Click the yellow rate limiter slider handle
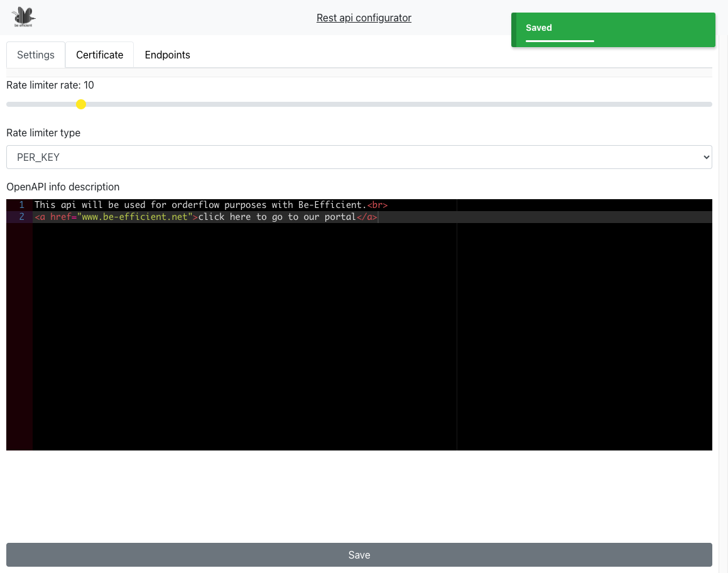The image size is (728, 573). pos(81,104)
